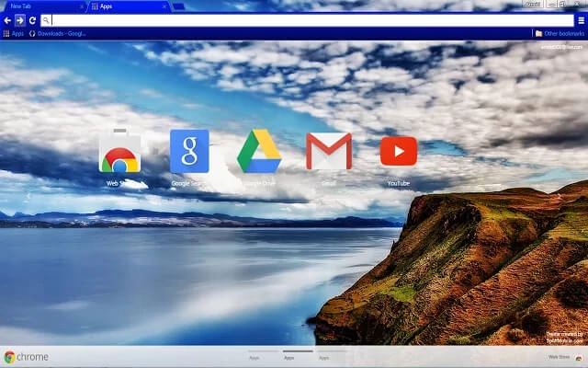Open the Other bookmarks folder

click(x=560, y=33)
